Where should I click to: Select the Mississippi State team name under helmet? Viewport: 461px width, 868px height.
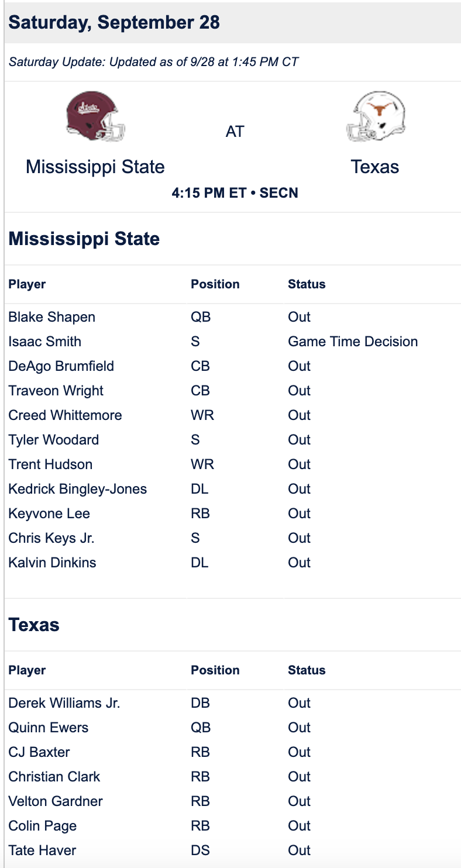95,167
